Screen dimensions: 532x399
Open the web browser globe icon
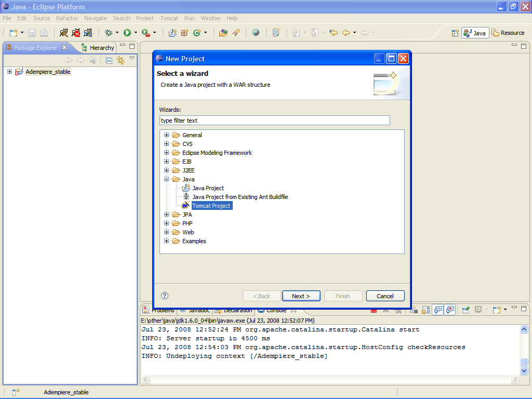tap(256, 33)
